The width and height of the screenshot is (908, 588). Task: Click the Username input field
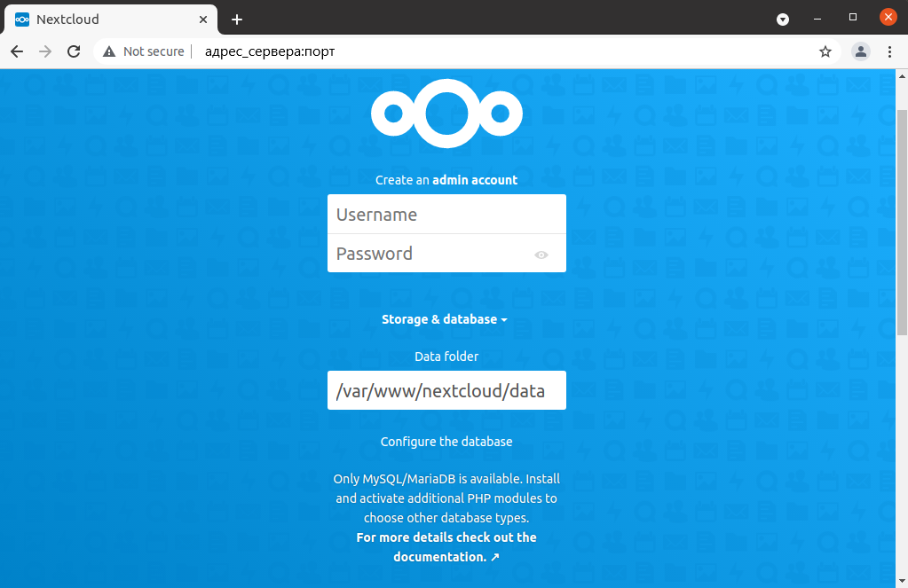pyautogui.click(x=446, y=215)
